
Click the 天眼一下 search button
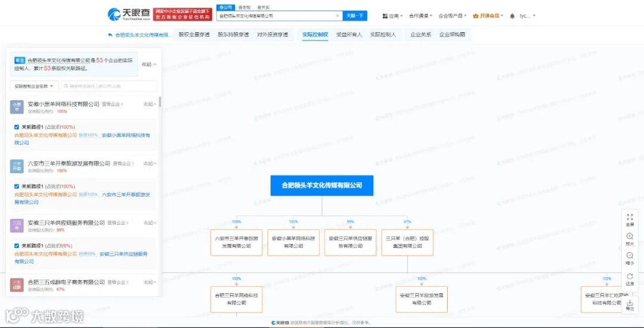pos(355,16)
